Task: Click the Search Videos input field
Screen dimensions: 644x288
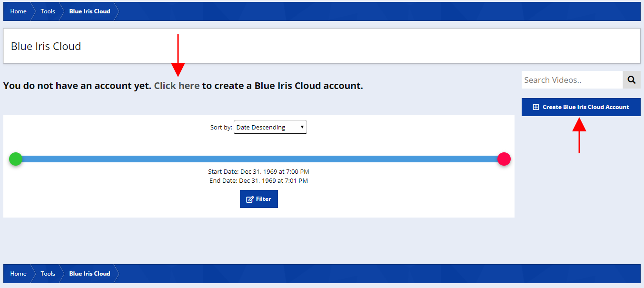Action: (x=572, y=80)
